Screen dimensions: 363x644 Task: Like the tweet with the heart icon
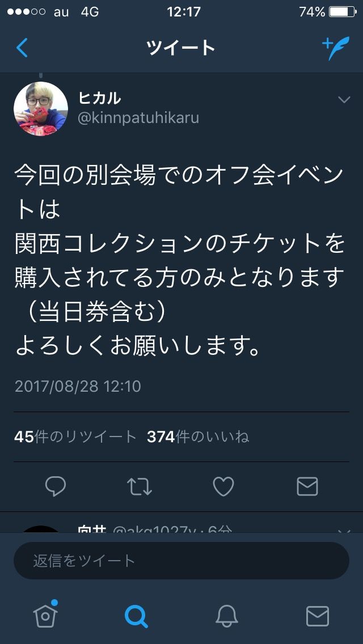(223, 487)
